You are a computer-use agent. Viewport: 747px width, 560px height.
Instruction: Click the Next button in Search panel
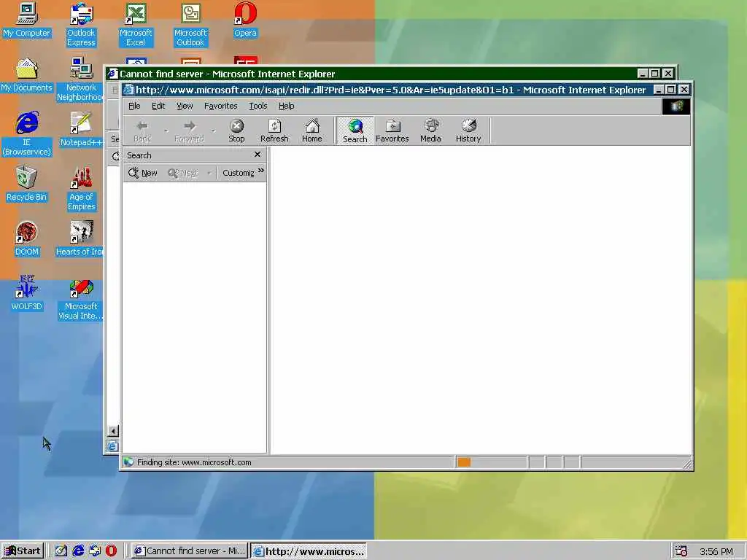[x=183, y=173]
